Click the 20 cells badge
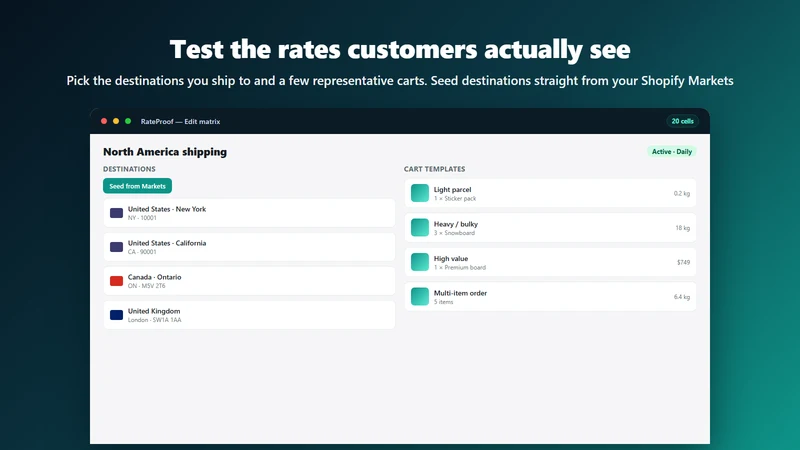This screenshot has width=800, height=450. pos(682,121)
